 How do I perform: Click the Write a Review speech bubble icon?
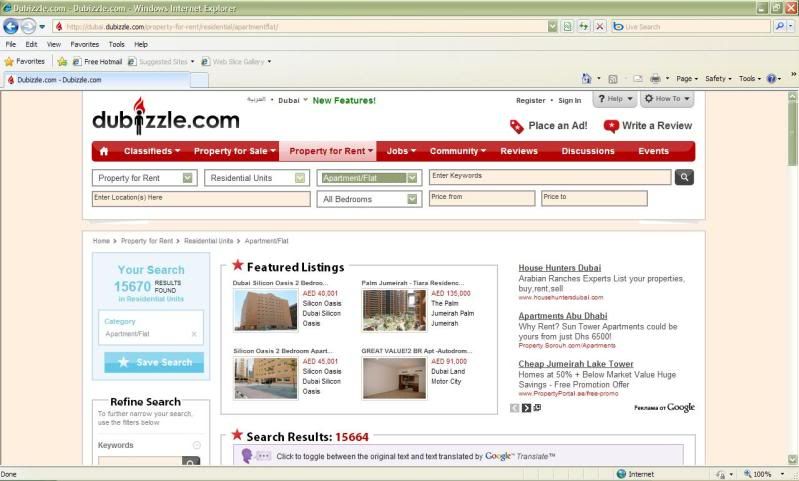click(610, 126)
